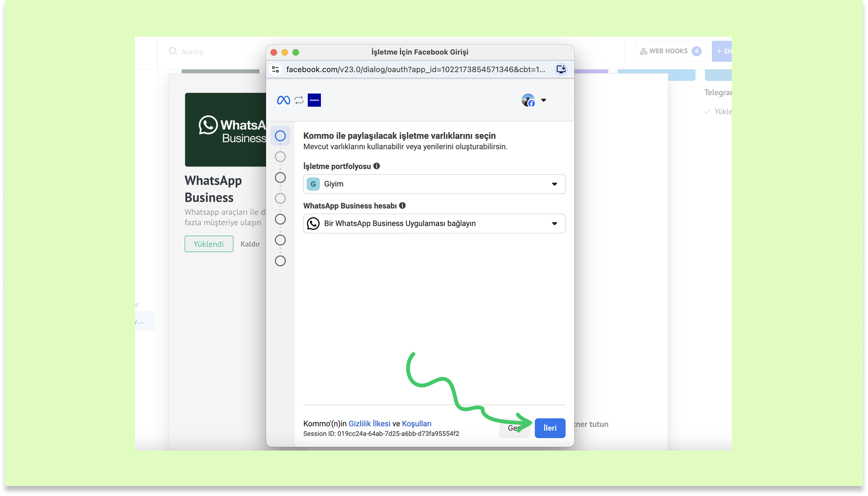Image resolution: width=868 pixels, height=496 pixels.
Task: Open the Koşulları link
Action: [x=416, y=423]
